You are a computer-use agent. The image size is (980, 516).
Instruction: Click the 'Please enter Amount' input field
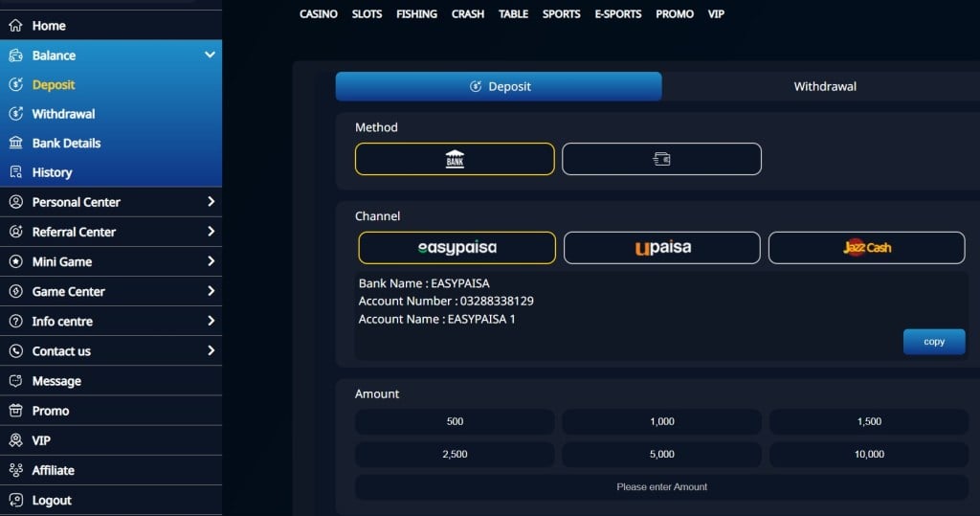pos(661,487)
